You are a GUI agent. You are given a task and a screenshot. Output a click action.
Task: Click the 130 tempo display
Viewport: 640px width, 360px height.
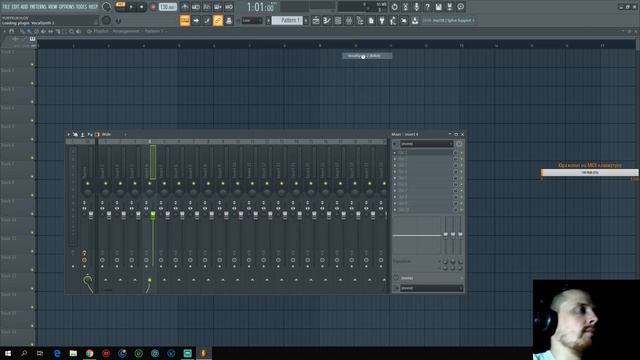coord(167,7)
